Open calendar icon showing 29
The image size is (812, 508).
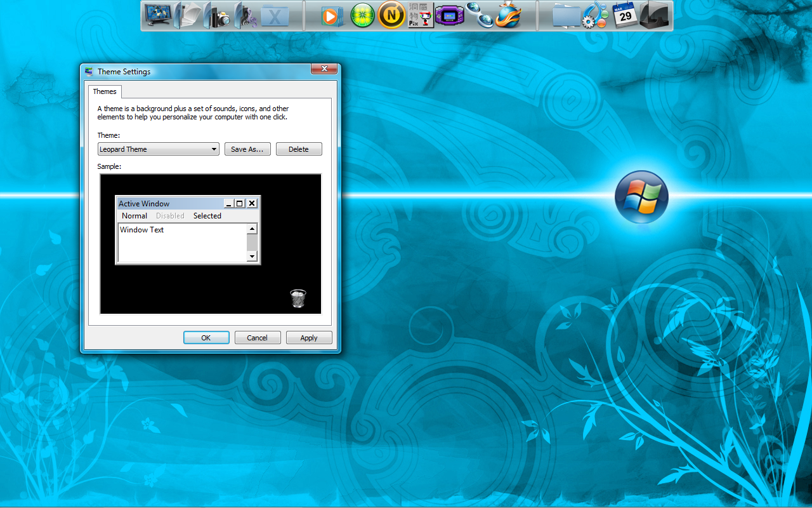pyautogui.click(x=625, y=15)
